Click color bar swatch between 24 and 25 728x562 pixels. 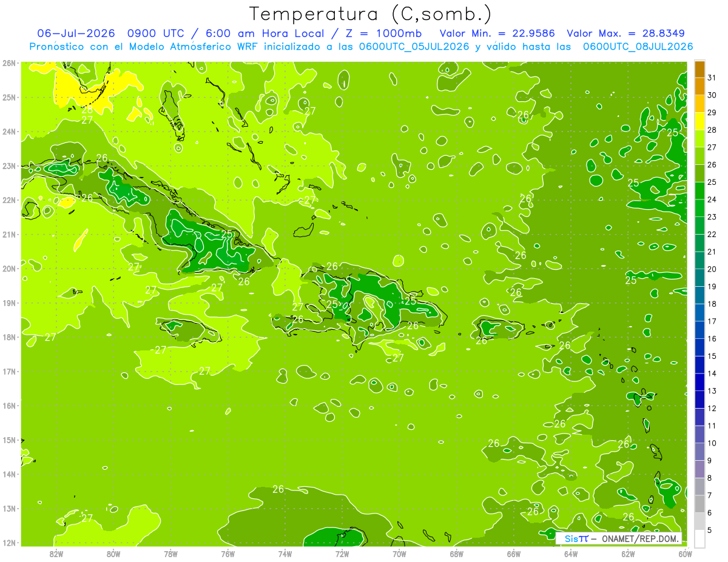(699, 190)
